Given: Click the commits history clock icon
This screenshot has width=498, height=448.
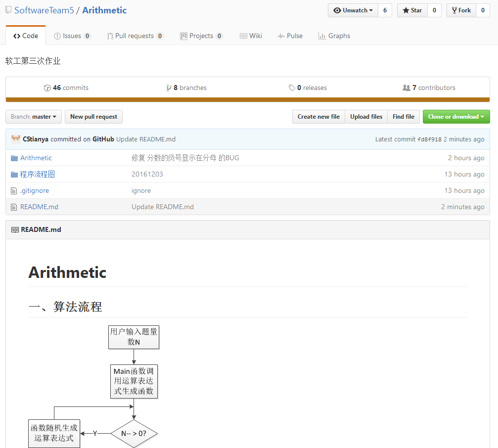Looking at the screenshot, I should tap(47, 88).
